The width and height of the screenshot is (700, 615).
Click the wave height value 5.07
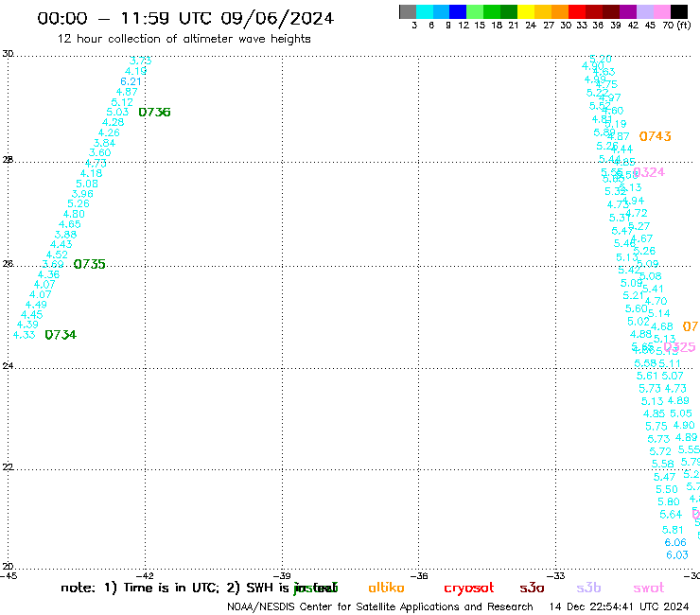pyautogui.click(x=673, y=376)
